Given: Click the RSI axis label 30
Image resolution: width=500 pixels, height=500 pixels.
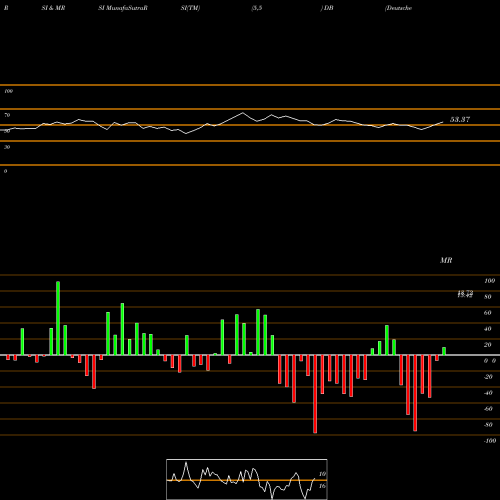Looking at the screenshot, I should 7,147.
